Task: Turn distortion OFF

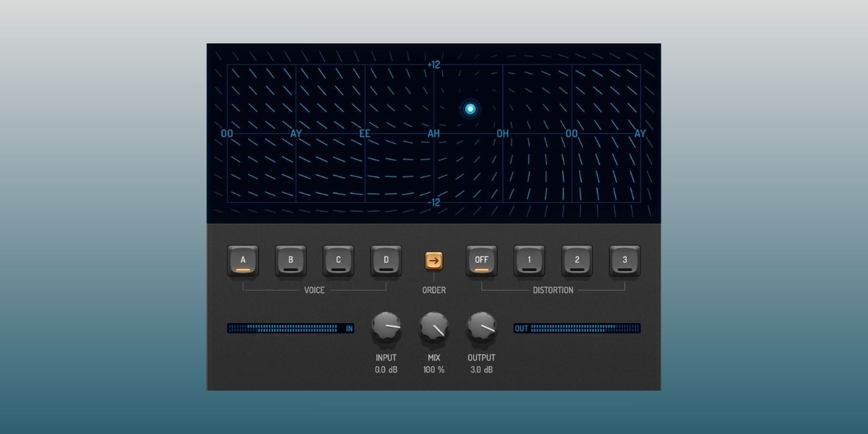Action: pos(482,261)
